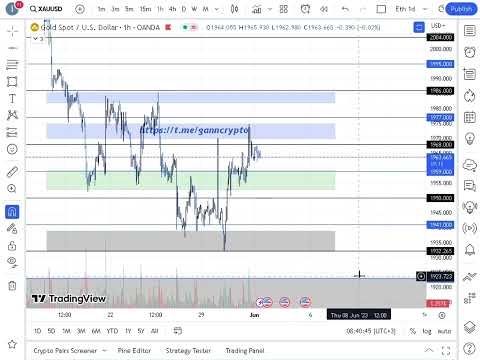
Task: Select the Text annotation tool
Action: pyautogui.click(x=12, y=99)
